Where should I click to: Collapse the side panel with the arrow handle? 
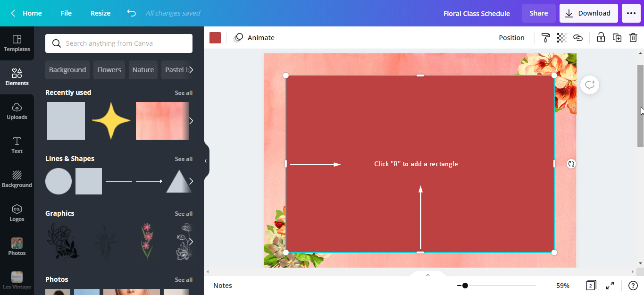pyautogui.click(x=206, y=161)
